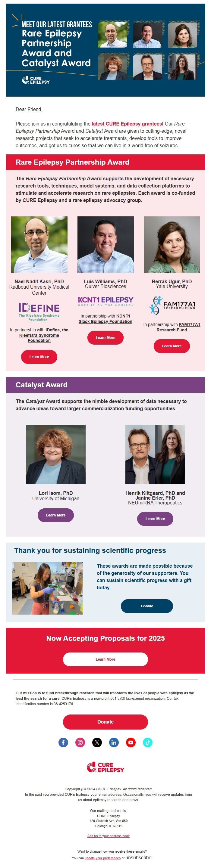Open the latest CURE Epilepsy grantees link
211x868 pixels.
(127, 124)
